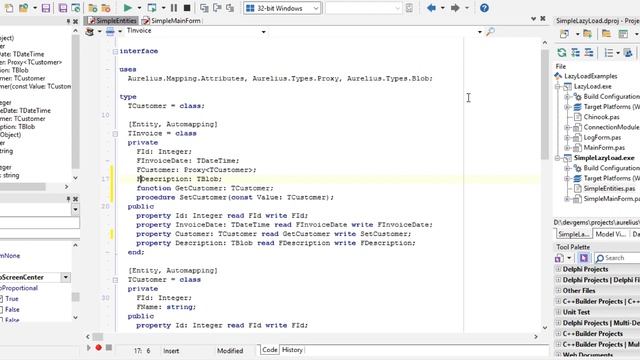Collapse the interface section fold marker

click(x=115, y=51)
